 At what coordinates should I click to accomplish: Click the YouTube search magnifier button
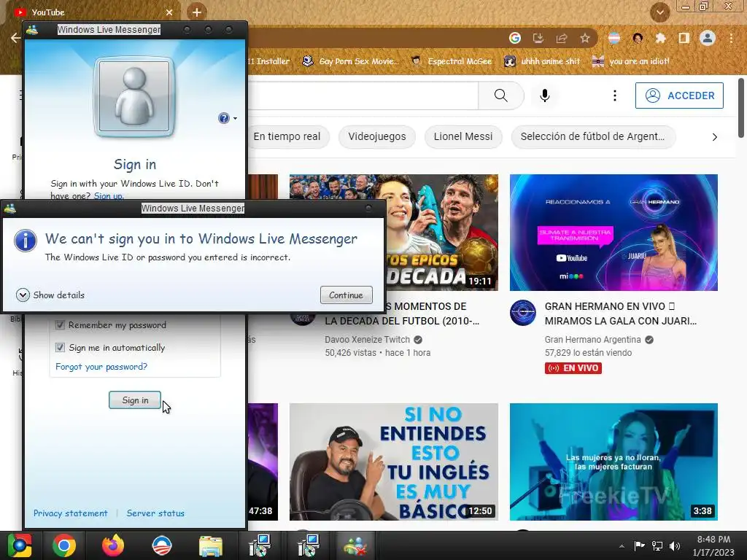[500, 96]
